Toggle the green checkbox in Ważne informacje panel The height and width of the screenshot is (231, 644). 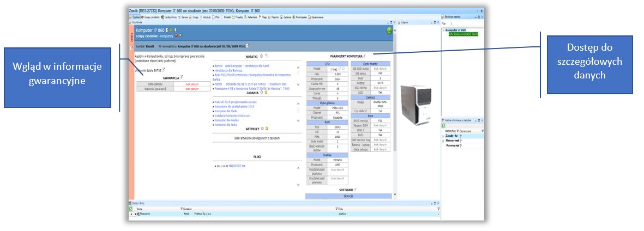pyautogui.click(x=444, y=126)
